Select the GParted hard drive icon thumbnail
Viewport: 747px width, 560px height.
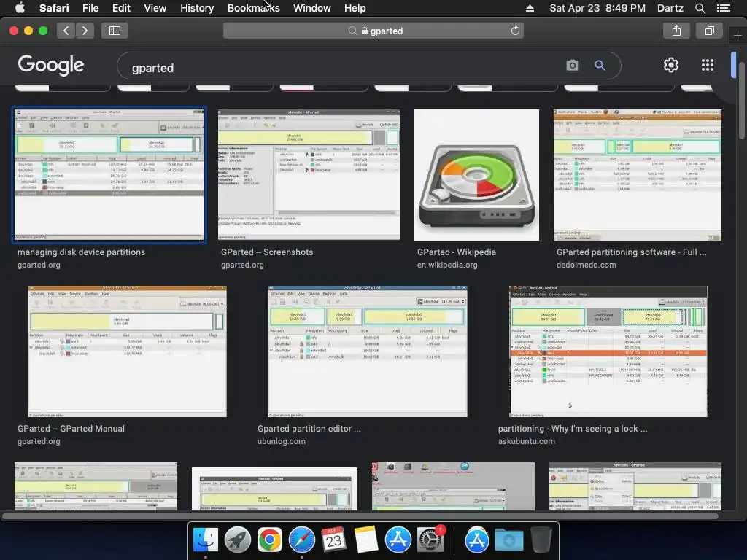coord(476,175)
